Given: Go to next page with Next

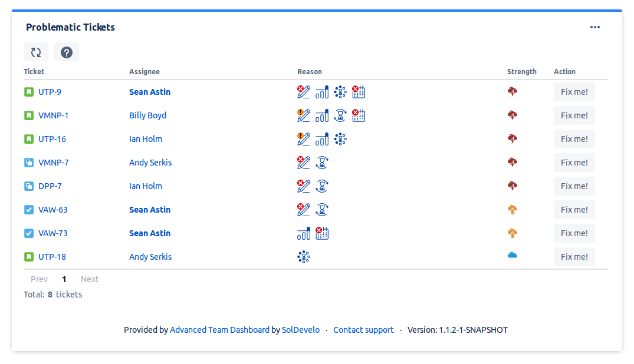Looking at the screenshot, I should (90, 279).
